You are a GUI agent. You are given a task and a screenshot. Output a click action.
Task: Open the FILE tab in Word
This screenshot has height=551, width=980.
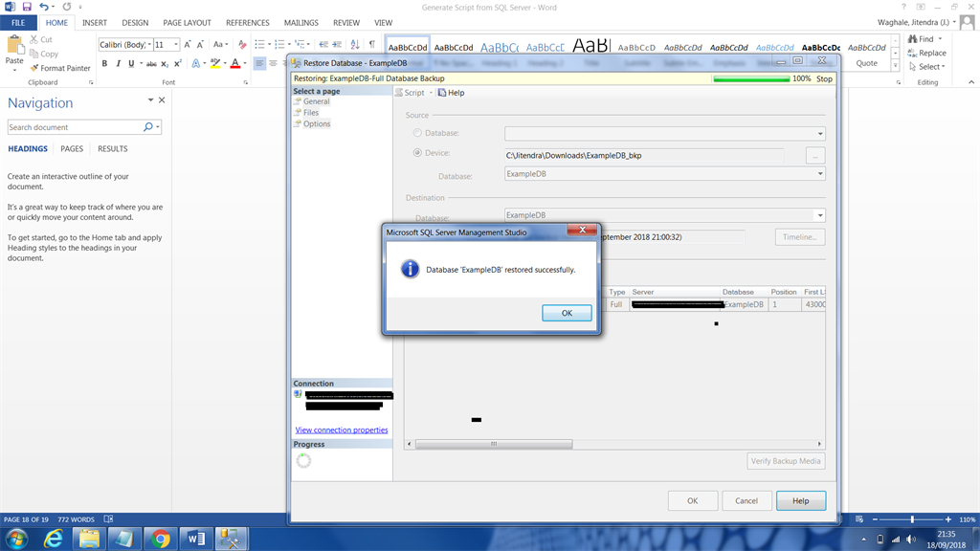[18, 23]
